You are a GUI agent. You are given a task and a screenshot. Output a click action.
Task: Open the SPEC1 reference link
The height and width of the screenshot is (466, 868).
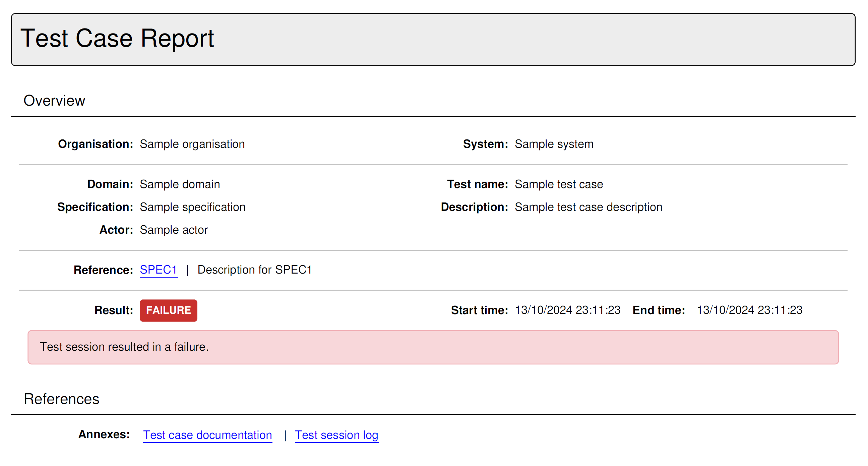point(159,270)
